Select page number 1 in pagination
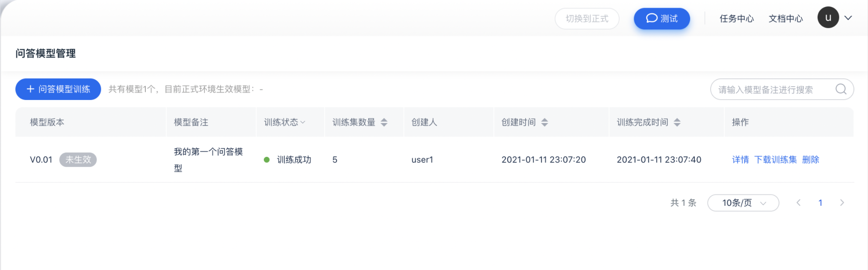 pos(820,202)
